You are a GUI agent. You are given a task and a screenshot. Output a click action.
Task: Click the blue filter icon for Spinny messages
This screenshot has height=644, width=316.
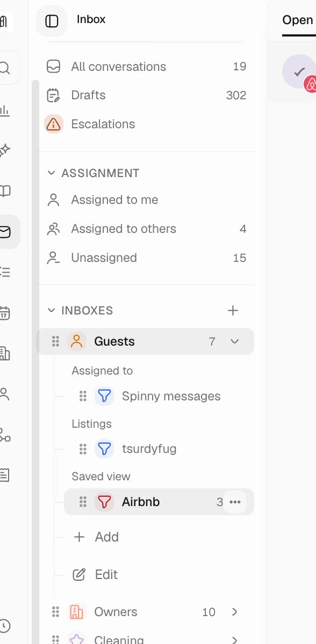tap(104, 396)
